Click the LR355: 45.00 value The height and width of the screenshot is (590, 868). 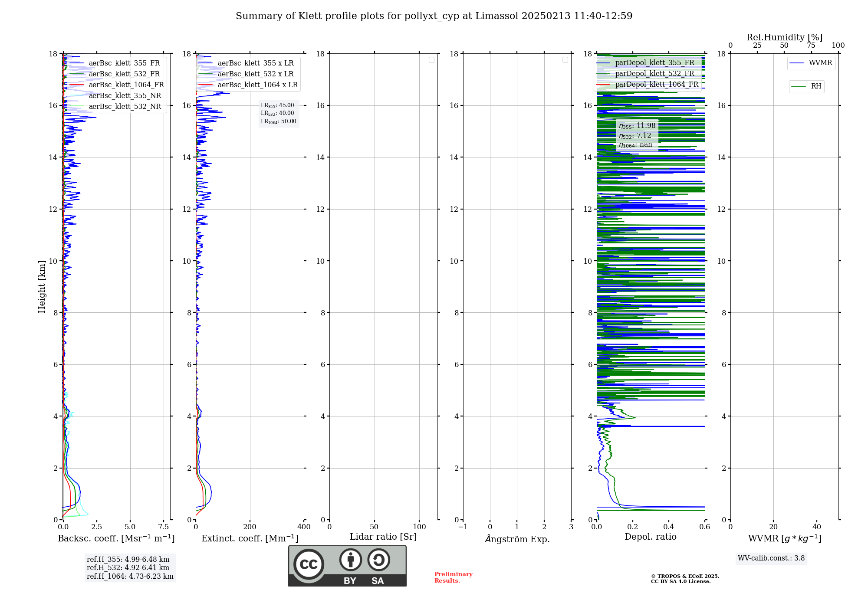[277, 105]
